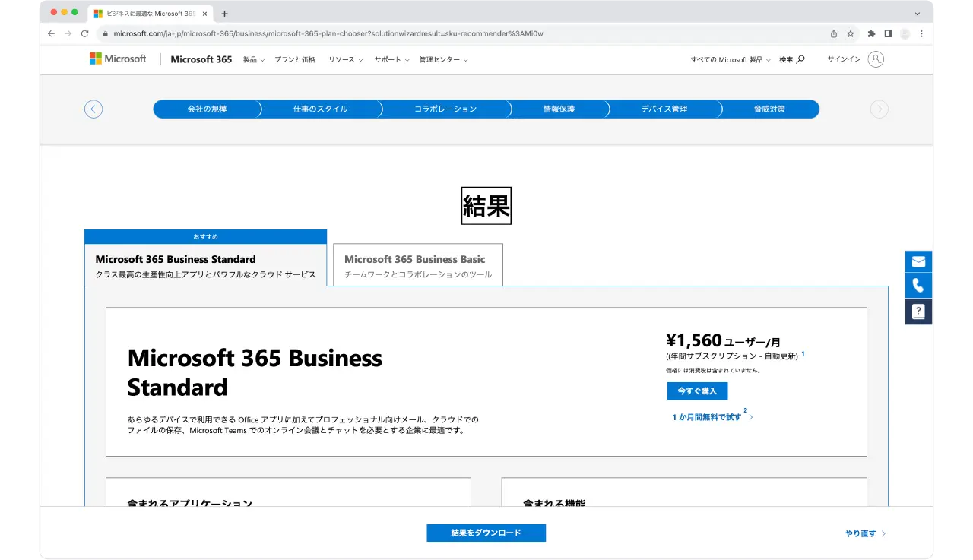Image resolution: width=973 pixels, height=560 pixels.
Task: Open the プランと価格 menu item
Action: pyautogui.click(x=295, y=59)
